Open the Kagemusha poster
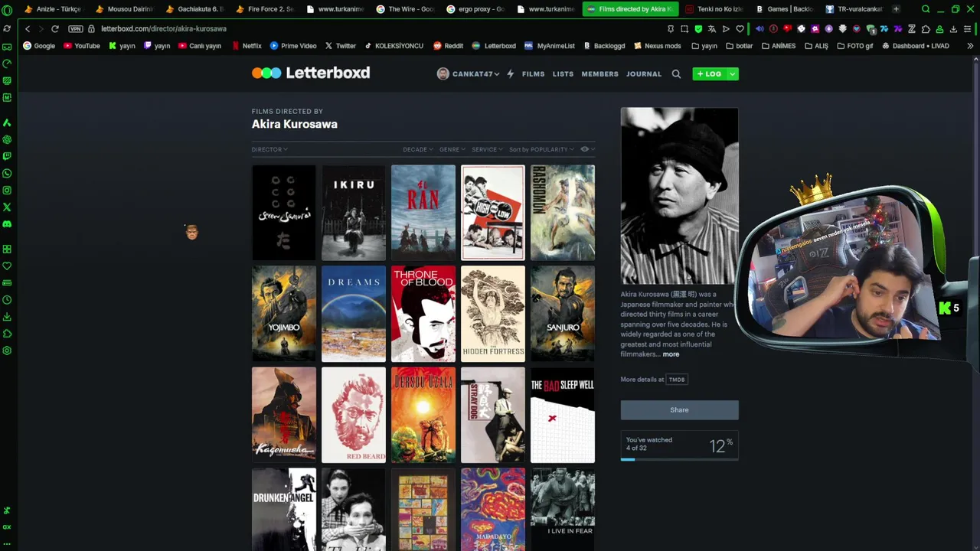This screenshot has width=980, height=551. coord(284,415)
